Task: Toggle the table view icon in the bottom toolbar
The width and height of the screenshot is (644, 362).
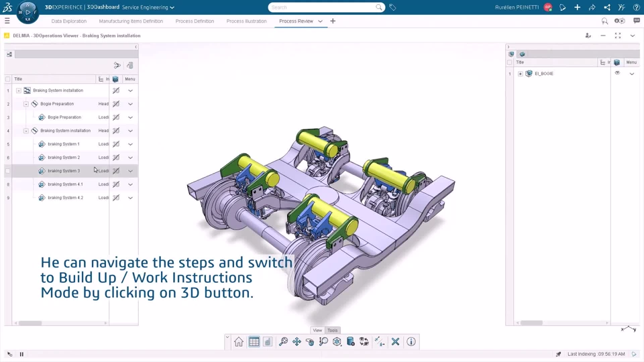Action: pos(254,341)
